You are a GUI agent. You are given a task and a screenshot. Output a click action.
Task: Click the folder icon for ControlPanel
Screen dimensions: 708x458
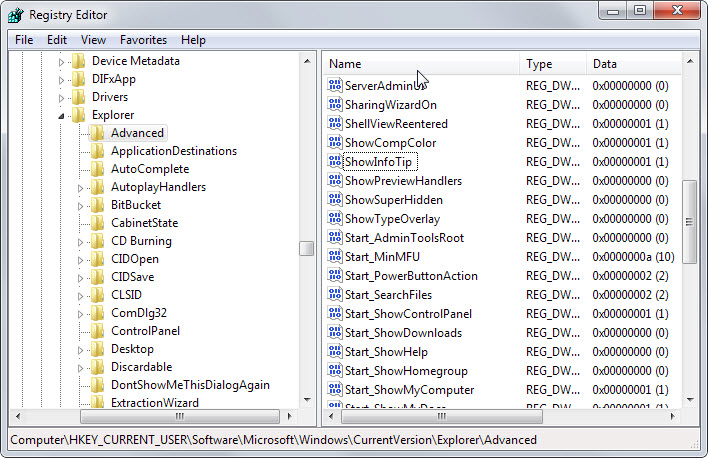click(x=98, y=331)
